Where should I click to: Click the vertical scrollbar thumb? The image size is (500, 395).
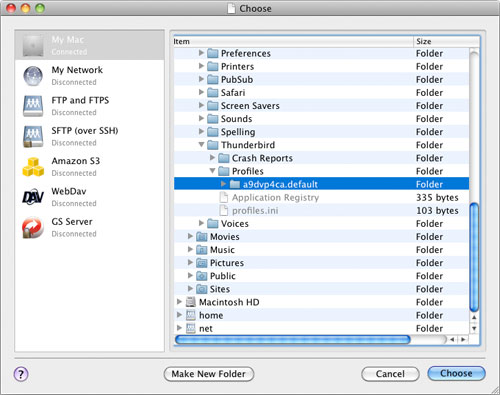click(474, 257)
